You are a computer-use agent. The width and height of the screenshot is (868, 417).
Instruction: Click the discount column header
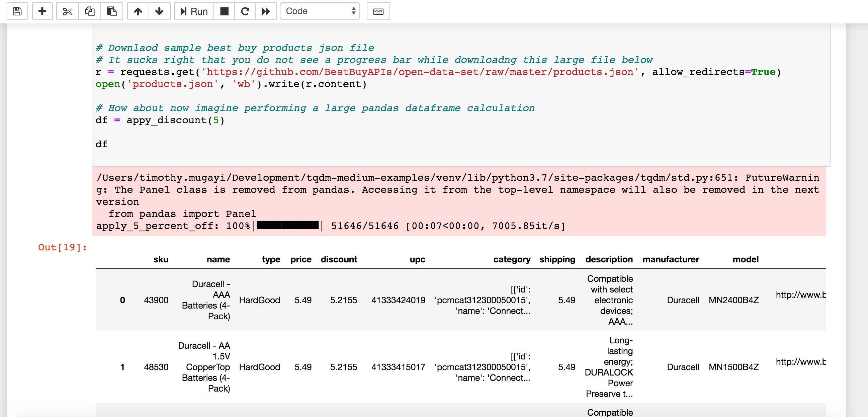coord(338,259)
